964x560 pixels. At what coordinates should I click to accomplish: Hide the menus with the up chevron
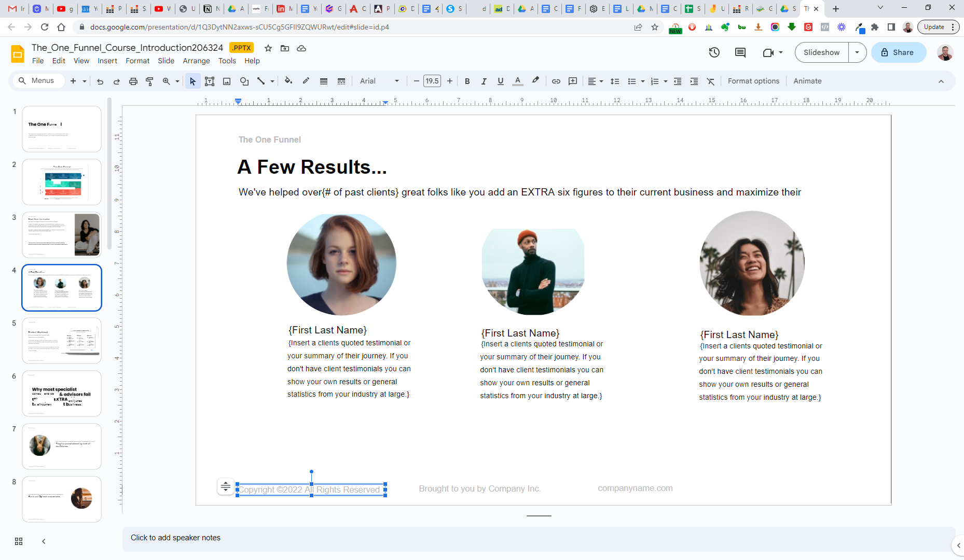(x=941, y=81)
